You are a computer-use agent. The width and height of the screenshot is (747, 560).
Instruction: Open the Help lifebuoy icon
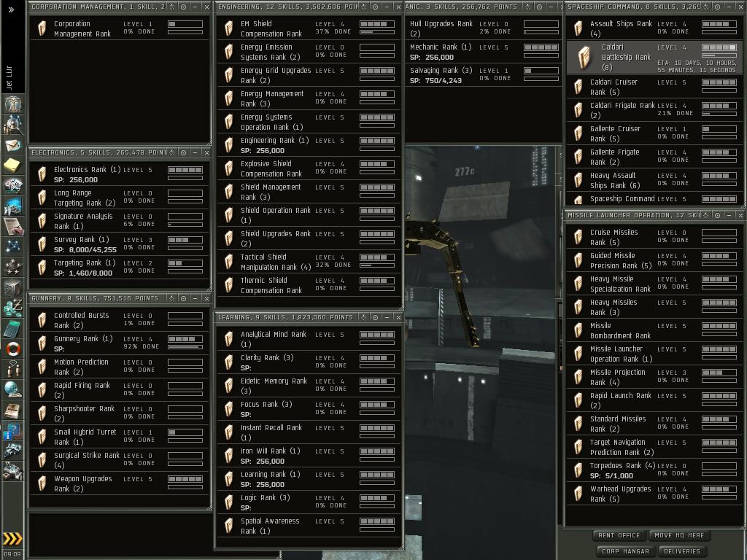coord(13,349)
